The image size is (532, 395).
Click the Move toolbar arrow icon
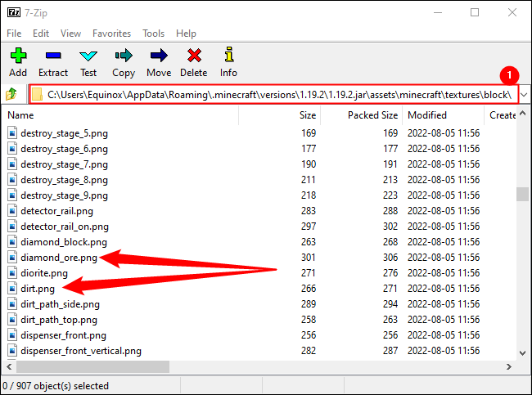point(159,56)
